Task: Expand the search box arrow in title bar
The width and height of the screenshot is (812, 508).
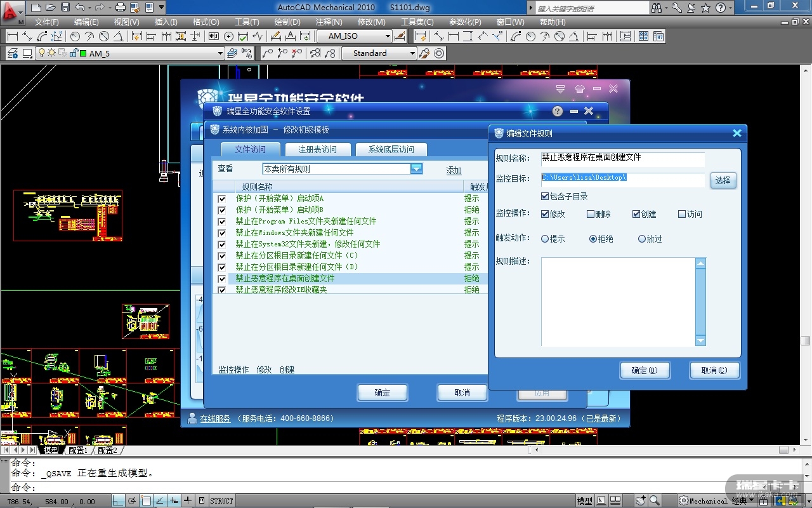Action: pos(531,8)
